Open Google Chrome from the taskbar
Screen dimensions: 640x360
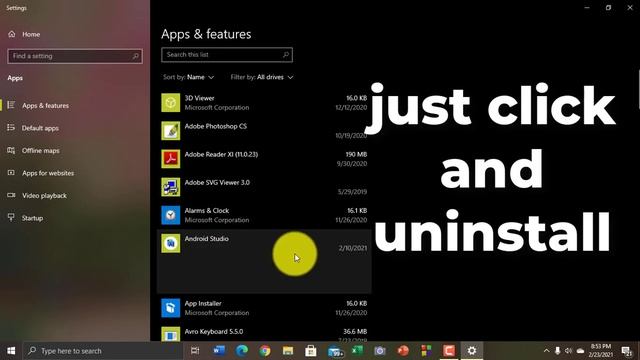(x=265, y=351)
